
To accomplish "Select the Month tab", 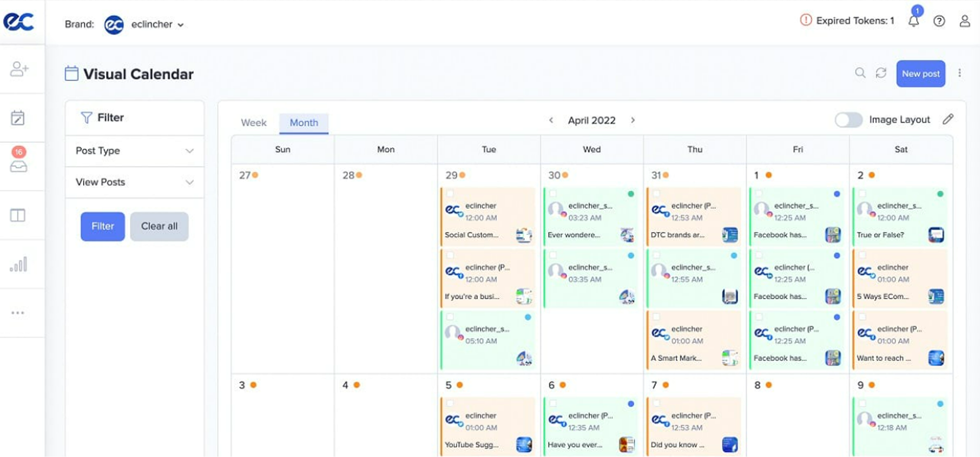I will tap(304, 123).
